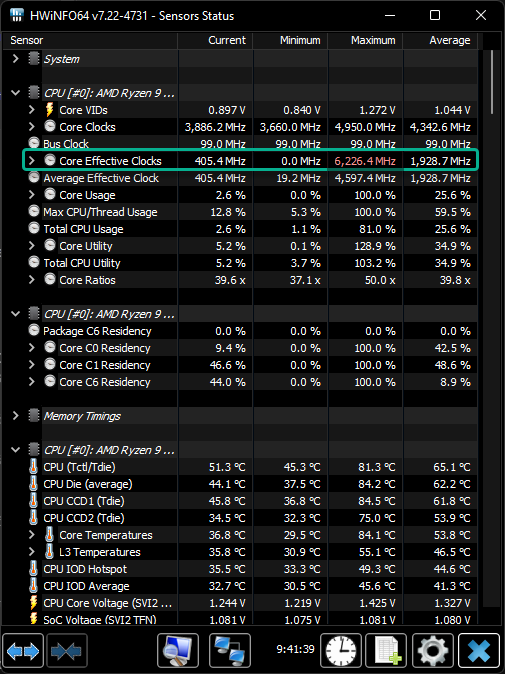Click the 128.9 % Core Utility maximum
Screen dimensions: 505x674
pyautogui.click(x=375, y=246)
